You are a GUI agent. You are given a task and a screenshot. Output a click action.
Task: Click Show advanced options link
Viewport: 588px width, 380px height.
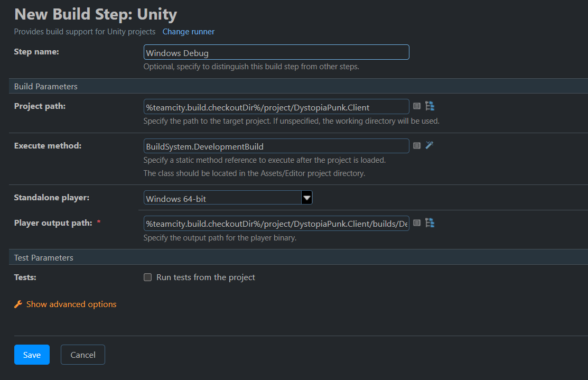pos(71,304)
